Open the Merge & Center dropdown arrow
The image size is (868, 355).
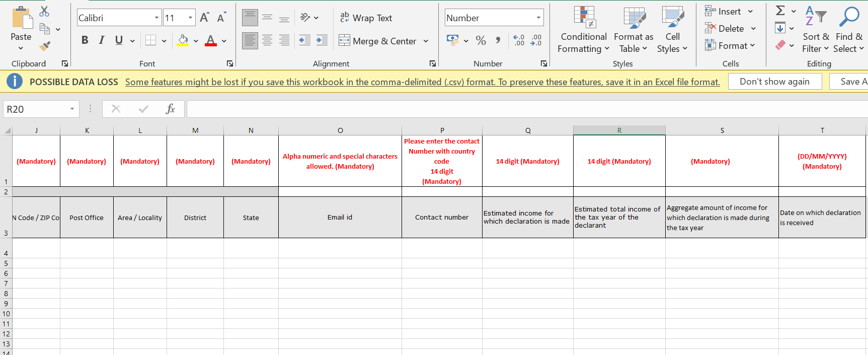coord(426,41)
